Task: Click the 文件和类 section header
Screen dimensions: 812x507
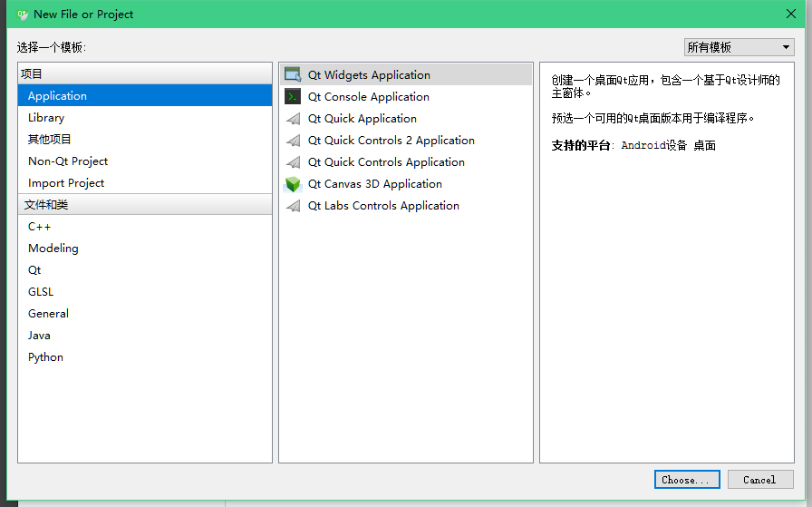Action: click(x=145, y=204)
